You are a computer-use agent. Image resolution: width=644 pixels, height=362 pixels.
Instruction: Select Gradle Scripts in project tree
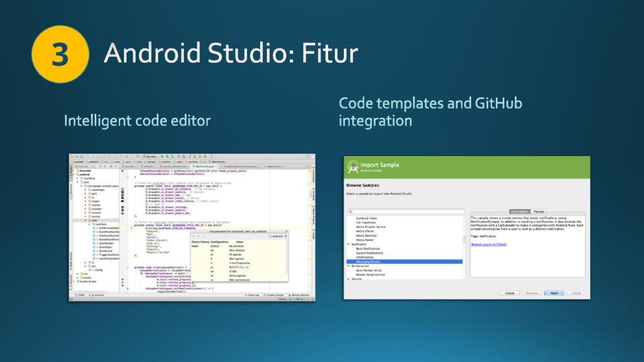pos(87,282)
